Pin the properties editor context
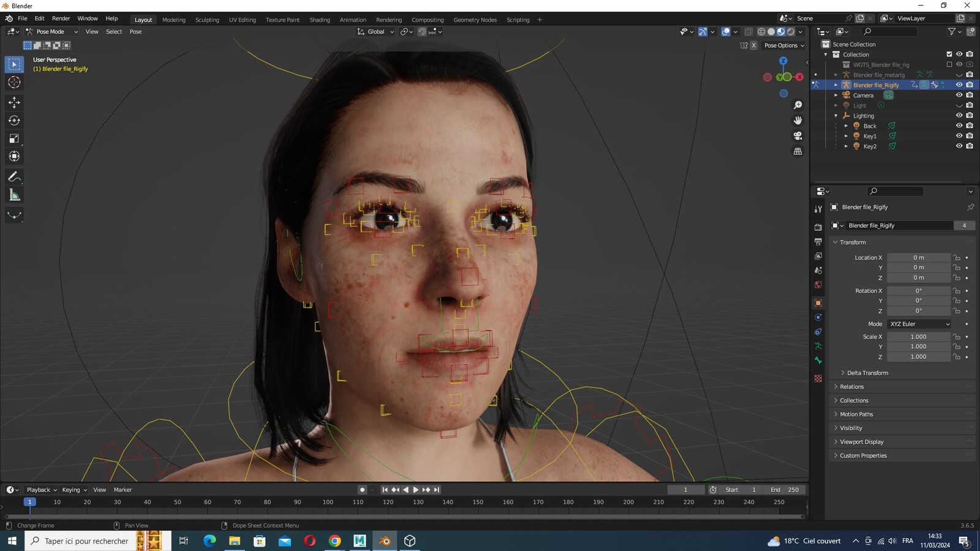Screen dimensions: 980x551 pos(970,207)
